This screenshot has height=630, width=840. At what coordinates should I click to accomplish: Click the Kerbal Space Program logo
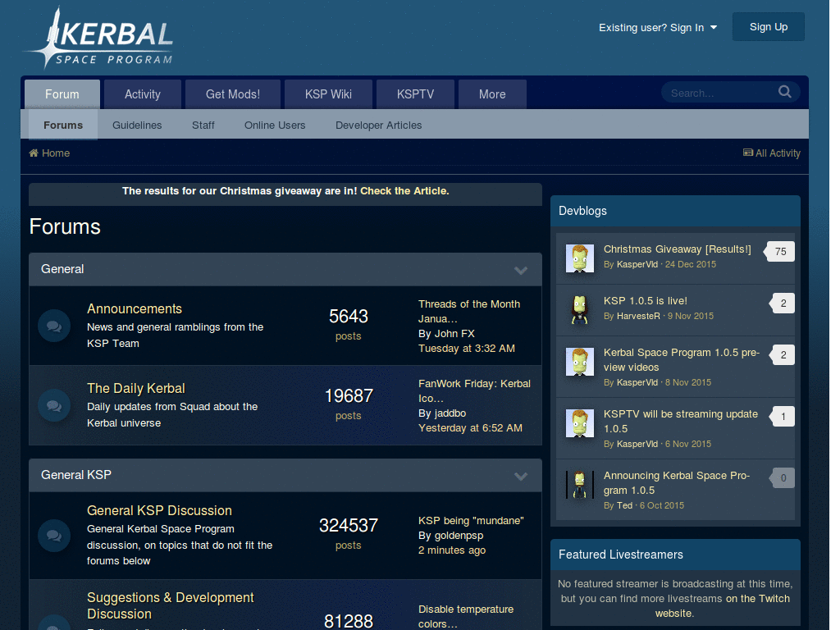[98, 38]
